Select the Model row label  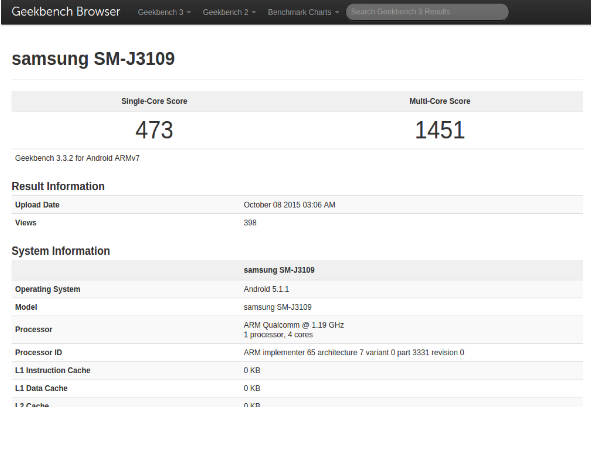click(26, 307)
